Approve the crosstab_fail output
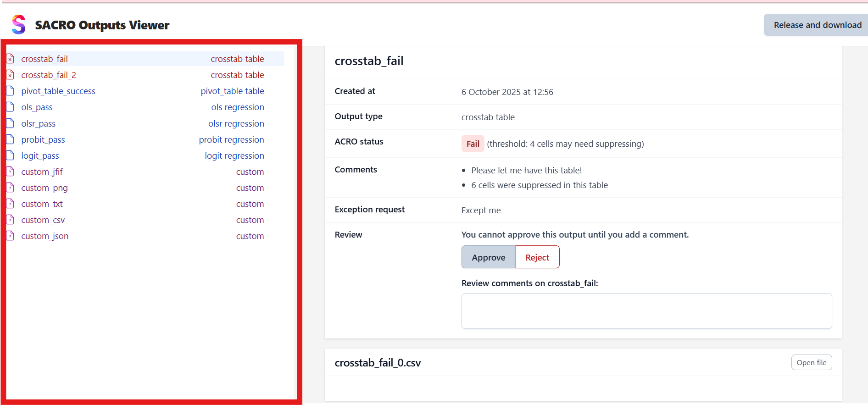 tap(488, 257)
